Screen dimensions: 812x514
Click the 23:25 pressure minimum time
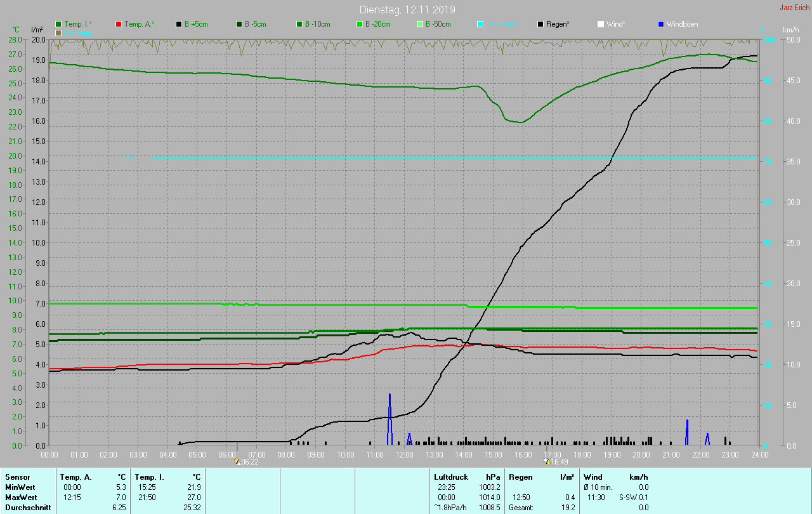[x=447, y=487]
